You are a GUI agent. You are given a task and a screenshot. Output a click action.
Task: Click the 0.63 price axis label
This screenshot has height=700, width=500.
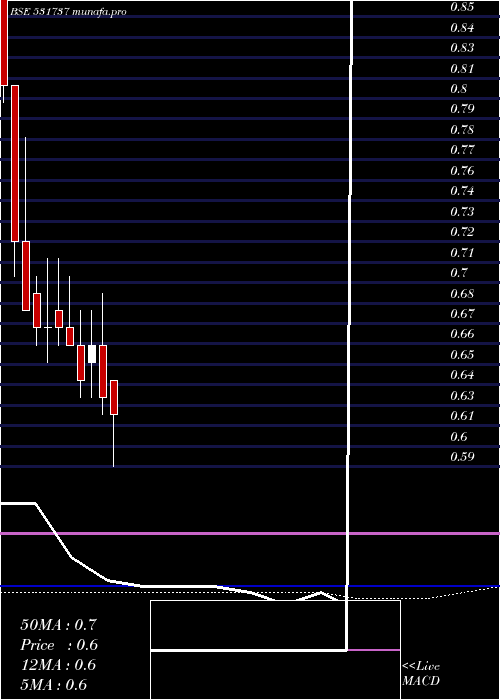coord(462,396)
